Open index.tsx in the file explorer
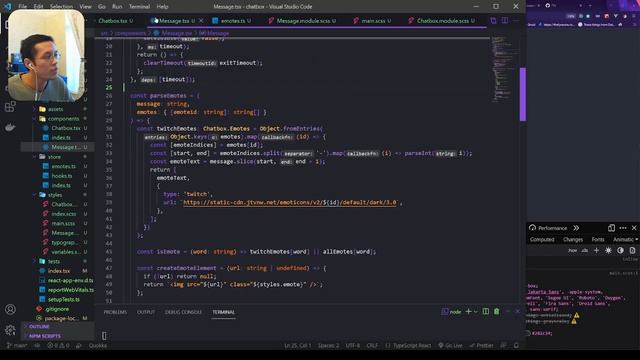640x360 pixels. pos(58,271)
